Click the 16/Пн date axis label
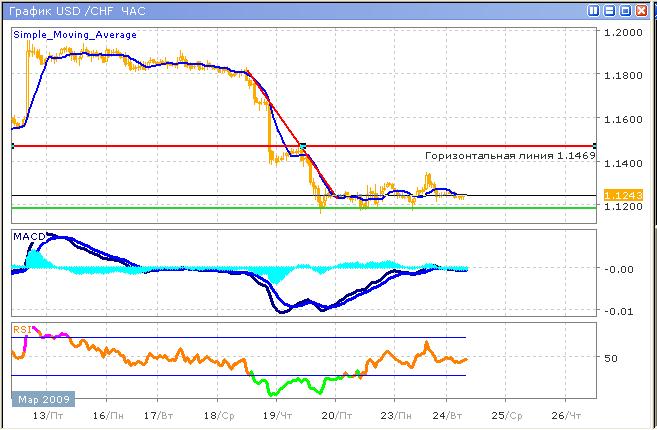657x430 pixels. coord(108,416)
